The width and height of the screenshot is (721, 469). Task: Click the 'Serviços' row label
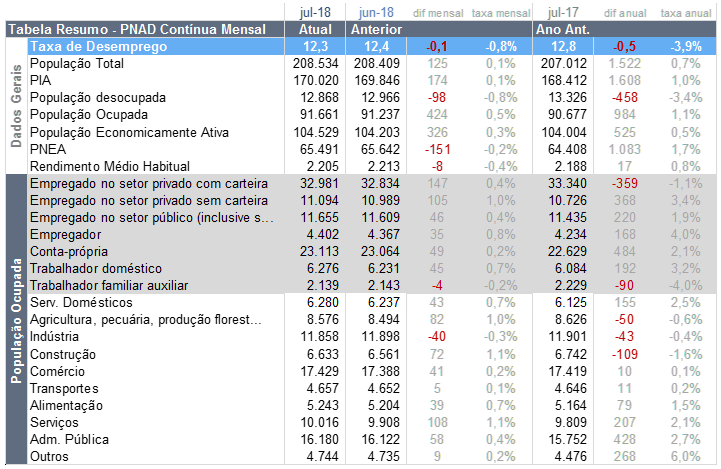(54, 423)
